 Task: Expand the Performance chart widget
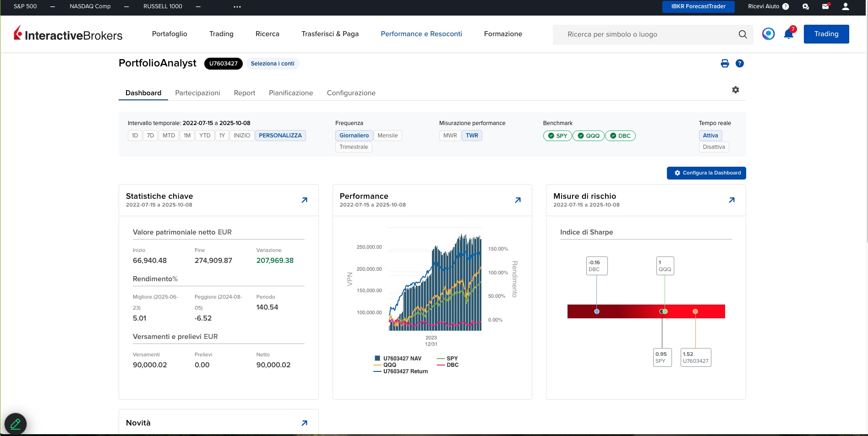click(x=518, y=200)
